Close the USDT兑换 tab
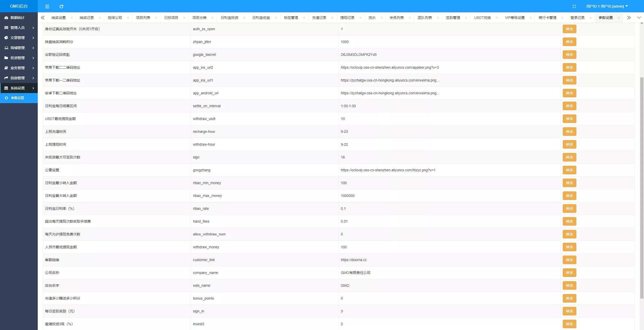Image resolution: width=644 pixels, height=330 pixels. 497,18
